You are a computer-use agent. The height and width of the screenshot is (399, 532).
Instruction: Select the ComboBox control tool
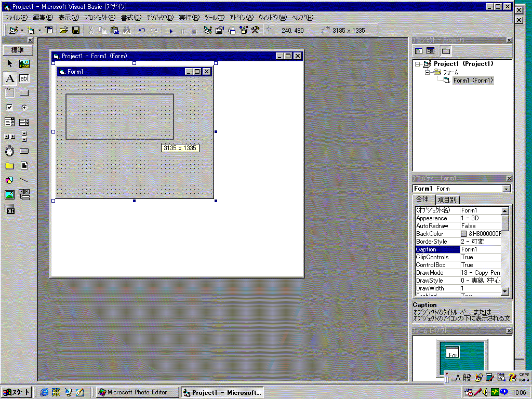9,122
